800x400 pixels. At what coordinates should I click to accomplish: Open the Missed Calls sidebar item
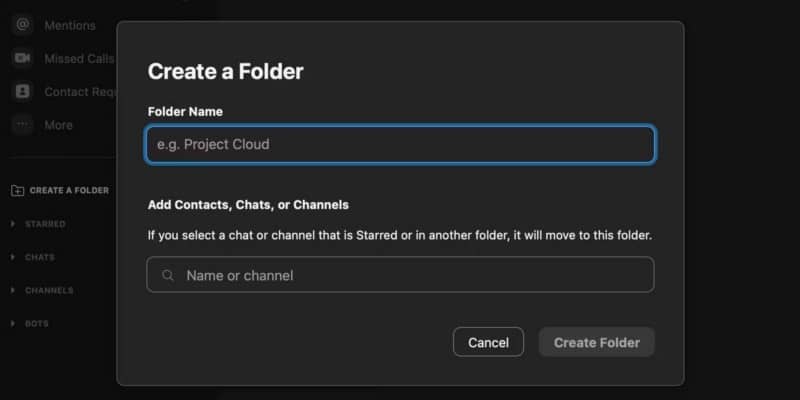78,58
